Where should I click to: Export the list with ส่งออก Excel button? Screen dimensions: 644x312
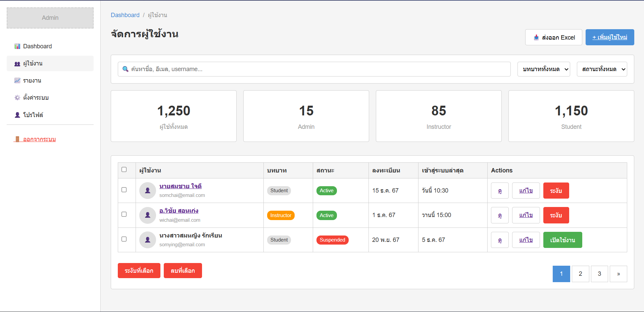[x=553, y=37]
